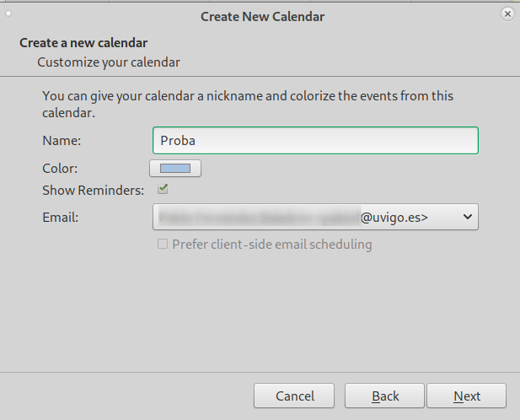The width and height of the screenshot is (520, 420).
Task: Click the Email label text
Action: [x=61, y=218]
